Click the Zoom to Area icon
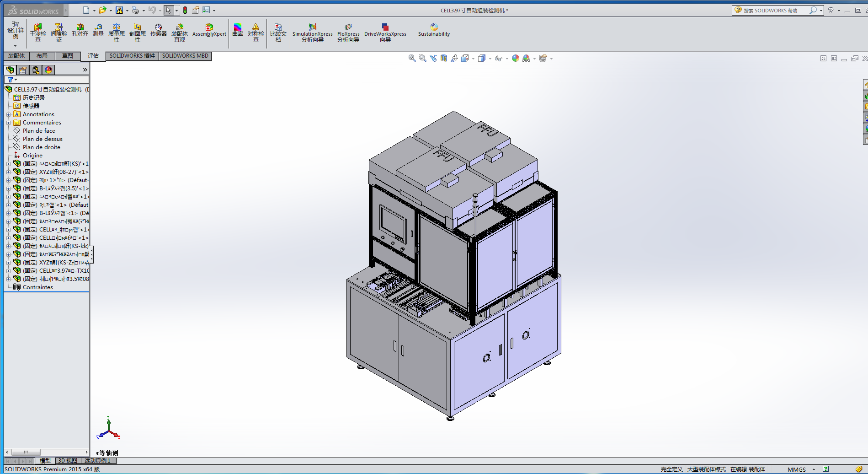Screen dimensions: 868x474 point(422,58)
